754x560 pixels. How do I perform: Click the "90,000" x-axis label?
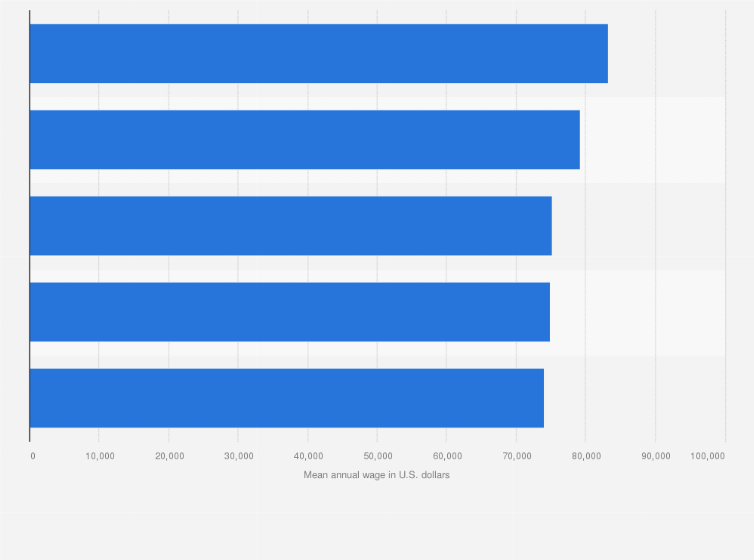pos(655,456)
